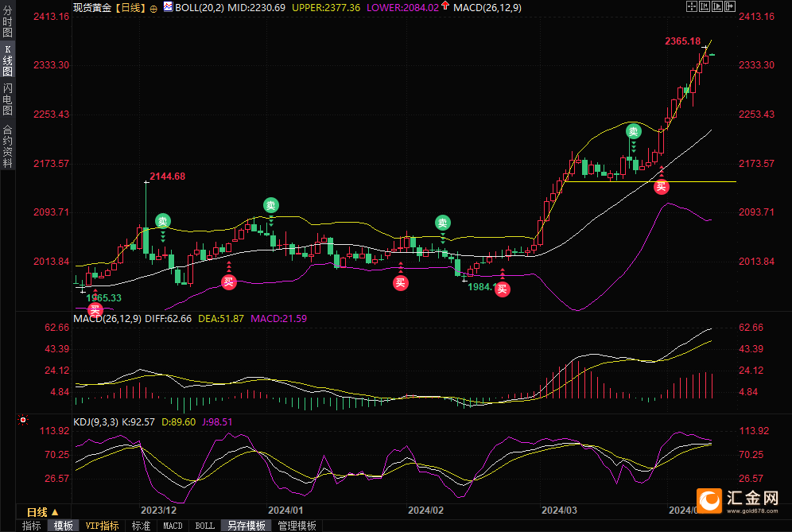Select the crosshair cursor tool icon
The height and width of the screenshot is (532, 792).
click(x=691, y=6)
